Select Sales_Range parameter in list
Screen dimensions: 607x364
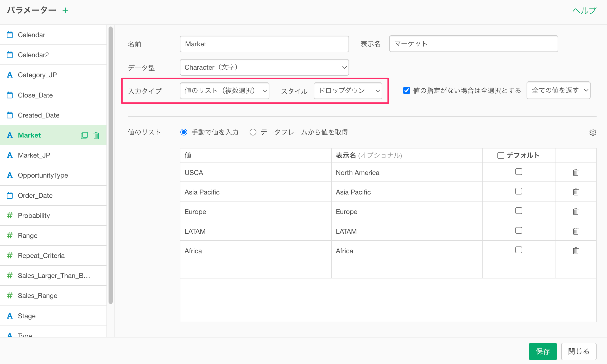(x=53, y=296)
